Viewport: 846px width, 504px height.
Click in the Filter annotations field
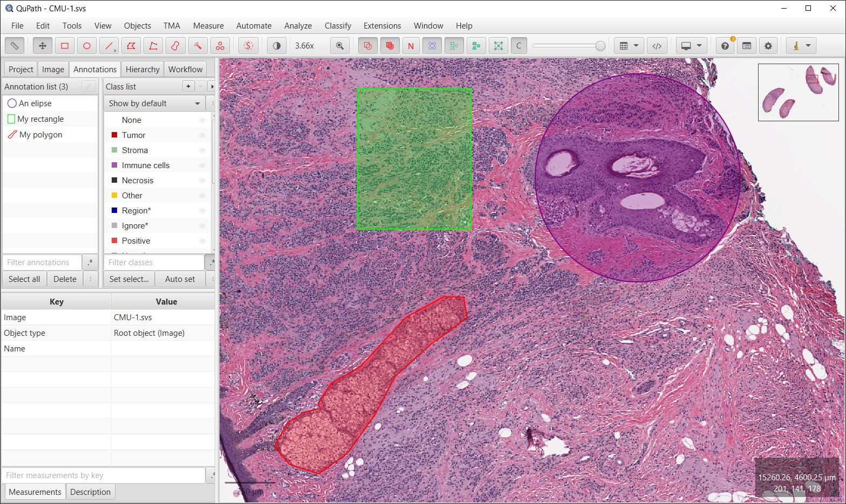[42, 263]
